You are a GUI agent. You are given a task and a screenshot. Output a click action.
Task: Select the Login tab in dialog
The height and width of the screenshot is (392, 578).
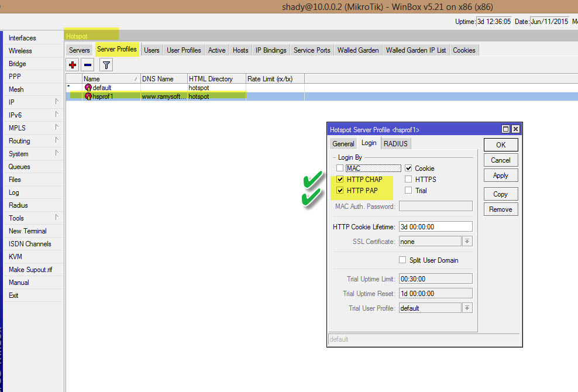pyautogui.click(x=369, y=143)
